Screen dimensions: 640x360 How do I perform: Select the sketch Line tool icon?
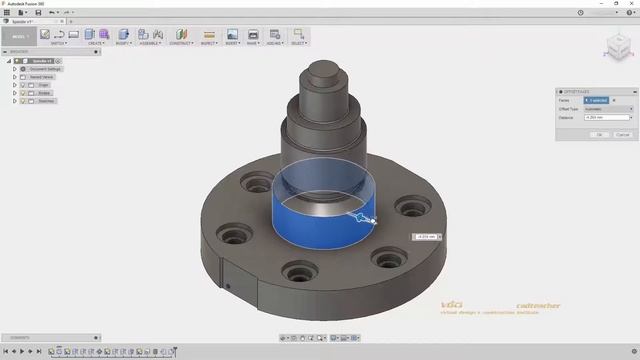pos(59,34)
